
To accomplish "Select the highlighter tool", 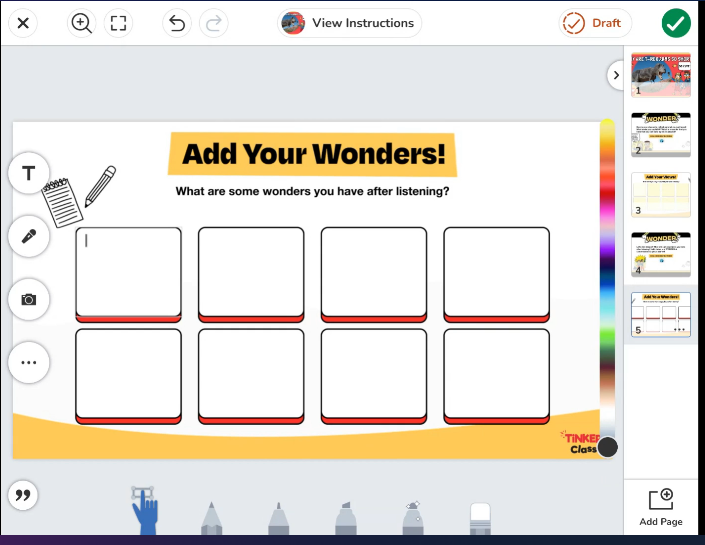I will point(345,518).
